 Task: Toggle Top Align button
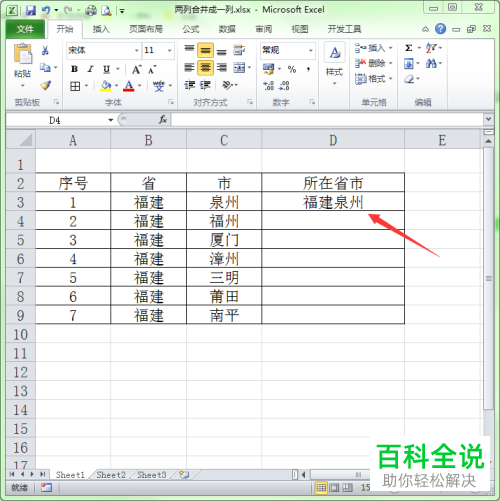(x=189, y=50)
